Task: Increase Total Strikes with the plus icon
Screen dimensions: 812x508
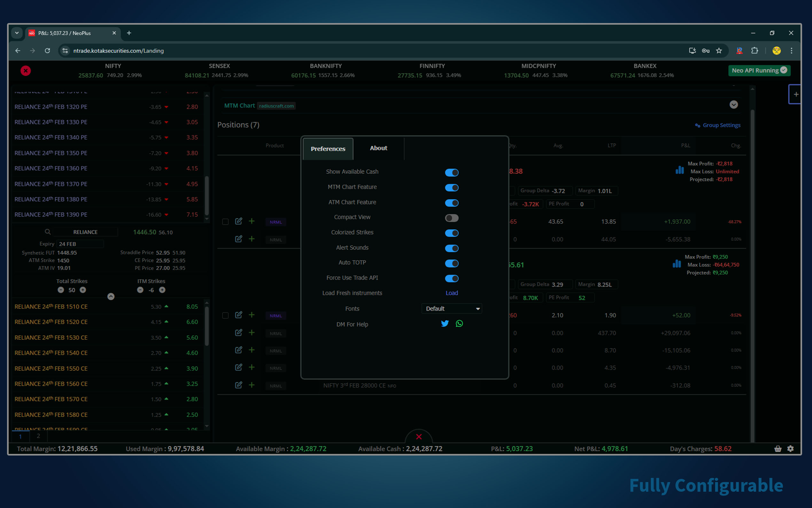Action: (x=82, y=290)
